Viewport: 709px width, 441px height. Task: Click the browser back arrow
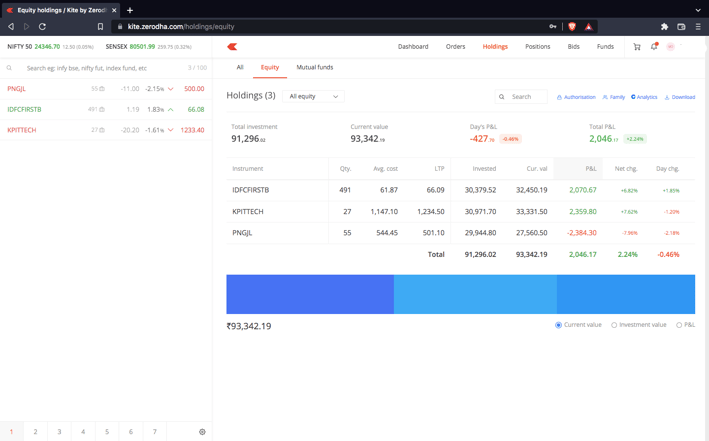11,27
